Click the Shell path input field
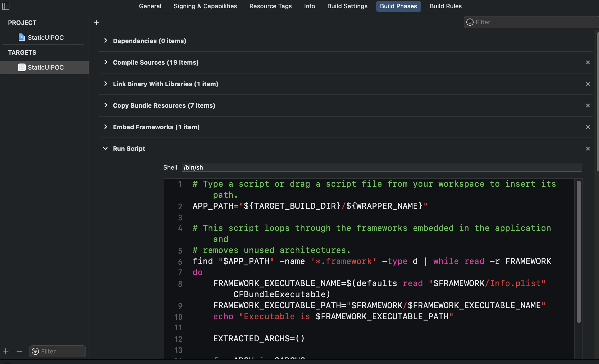This screenshot has width=599, height=364. 382,167
